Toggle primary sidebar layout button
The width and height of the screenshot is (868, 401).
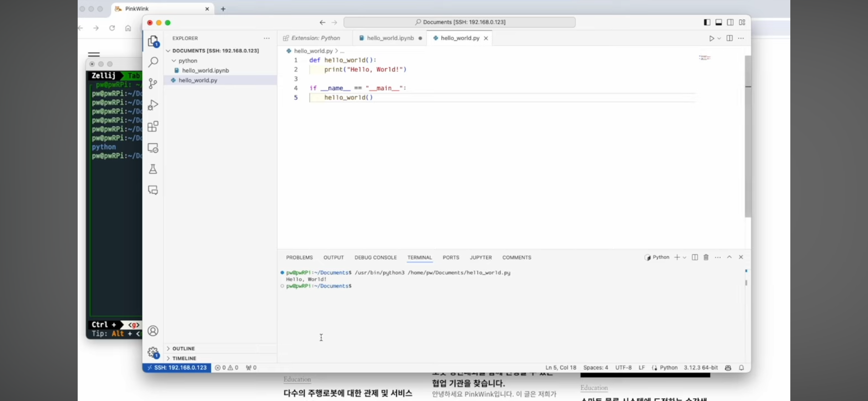point(707,22)
